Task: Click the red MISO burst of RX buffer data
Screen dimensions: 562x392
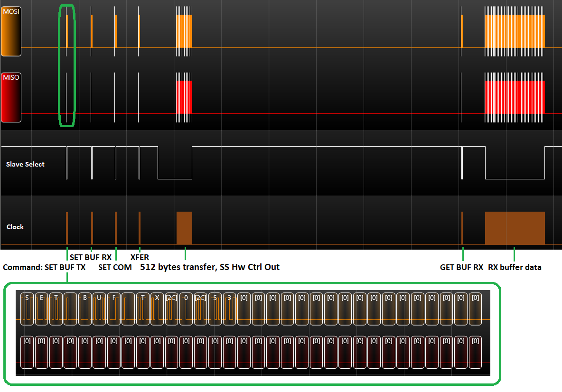Action: [515, 97]
